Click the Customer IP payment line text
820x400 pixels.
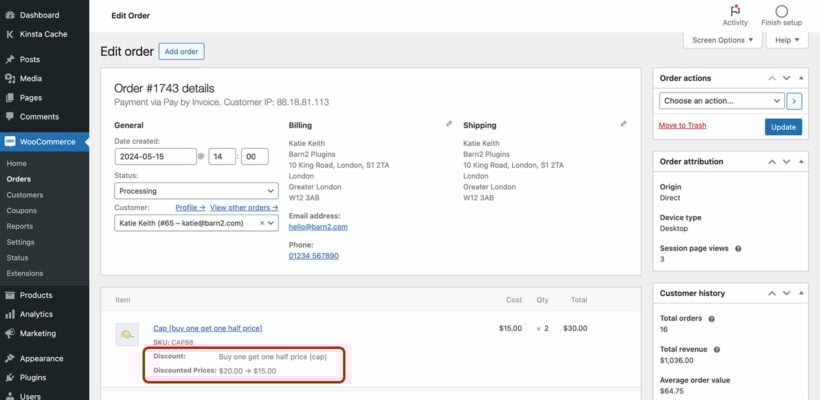click(222, 102)
